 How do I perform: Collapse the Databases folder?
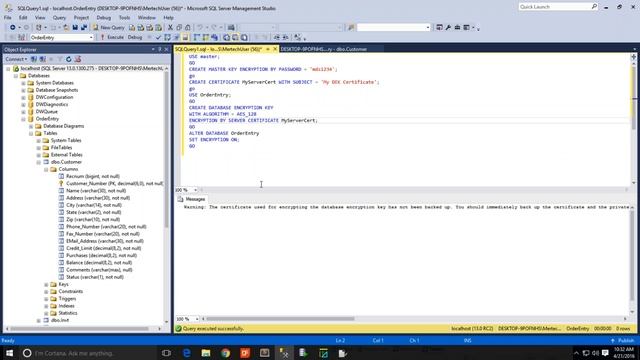click(16, 76)
